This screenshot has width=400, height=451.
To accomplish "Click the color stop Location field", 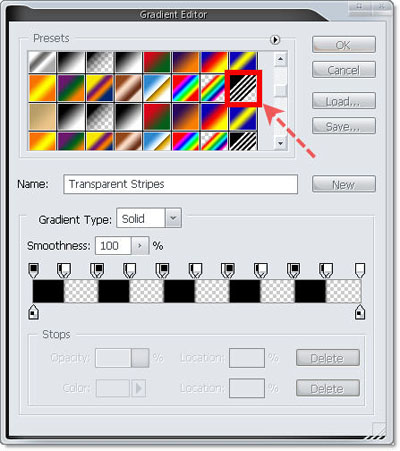I will [x=247, y=388].
